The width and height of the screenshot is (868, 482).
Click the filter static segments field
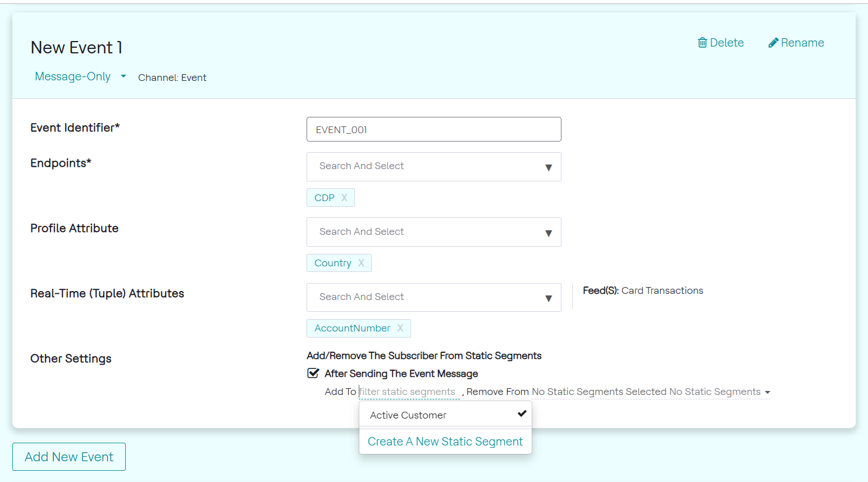pos(409,392)
